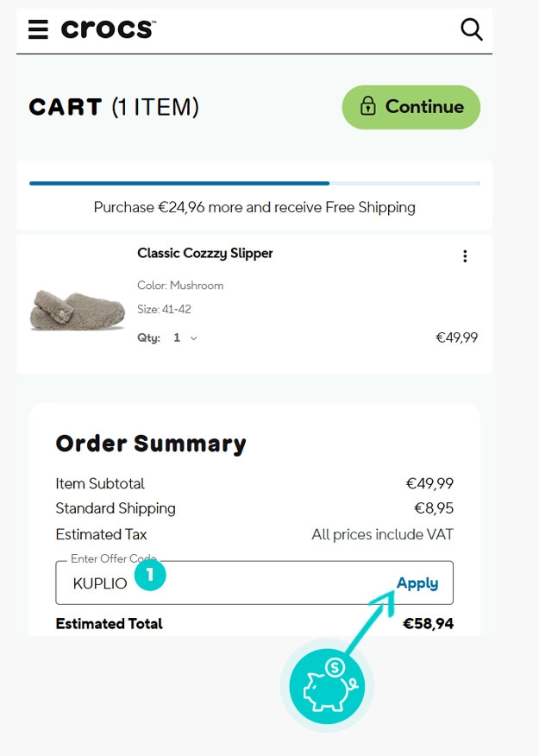Click the Crocs logo
This screenshot has height=756, width=539.
coord(108,29)
